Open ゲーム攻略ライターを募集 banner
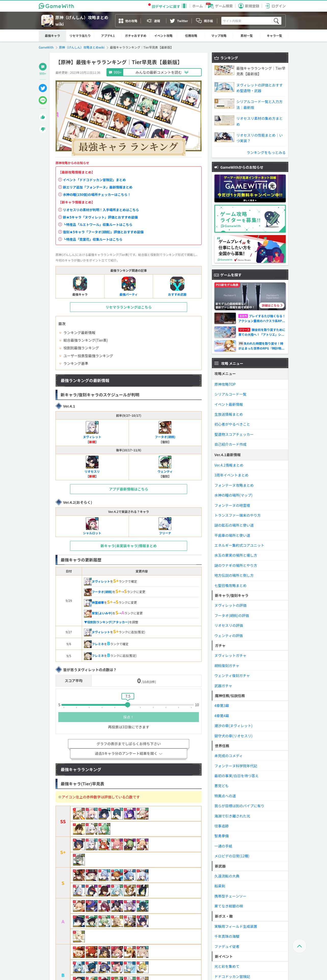The image size is (327, 980). coord(250,219)
